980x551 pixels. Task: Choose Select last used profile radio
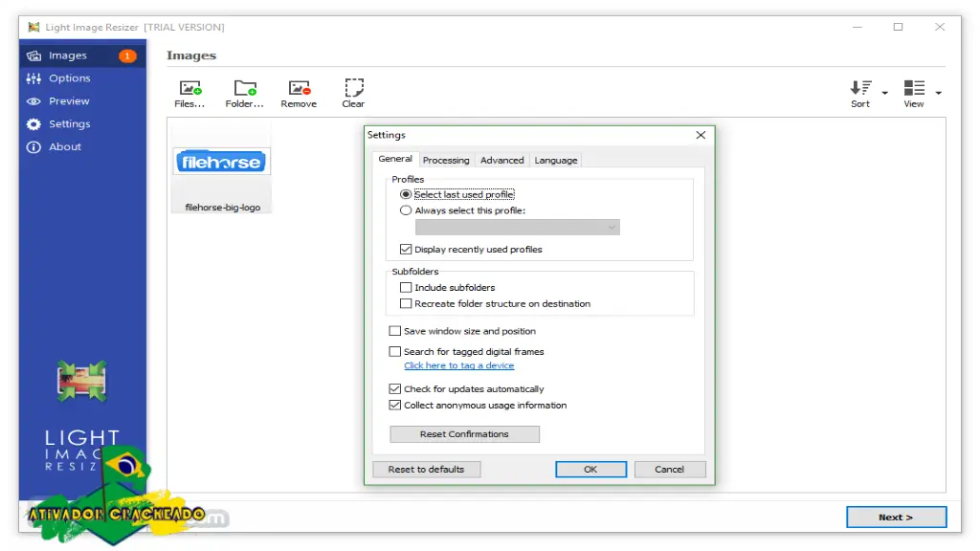(406, 194)
